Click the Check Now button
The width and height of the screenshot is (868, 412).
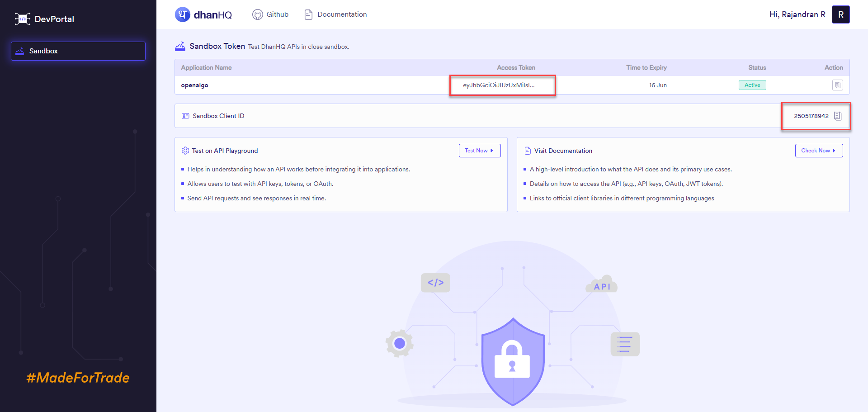tap(819, 151)
